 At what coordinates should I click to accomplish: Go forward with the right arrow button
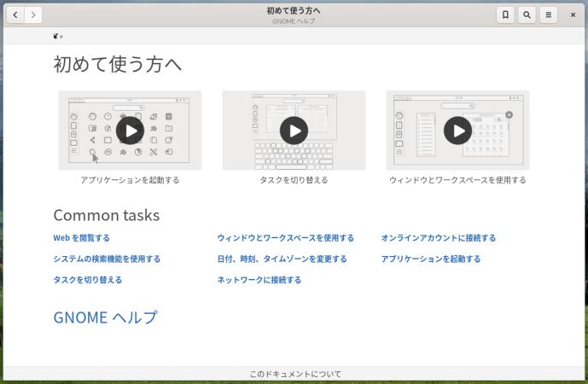(33, 15)
